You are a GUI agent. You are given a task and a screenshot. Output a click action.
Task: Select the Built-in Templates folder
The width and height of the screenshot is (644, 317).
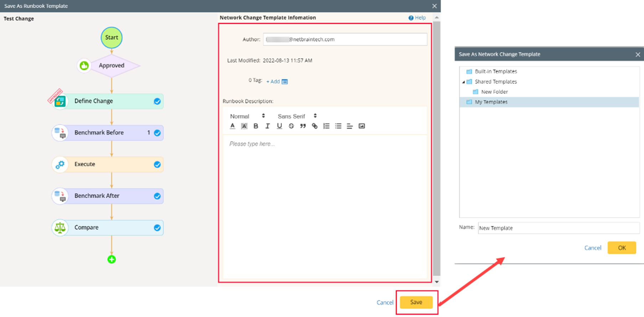click(x=496, y=71)
